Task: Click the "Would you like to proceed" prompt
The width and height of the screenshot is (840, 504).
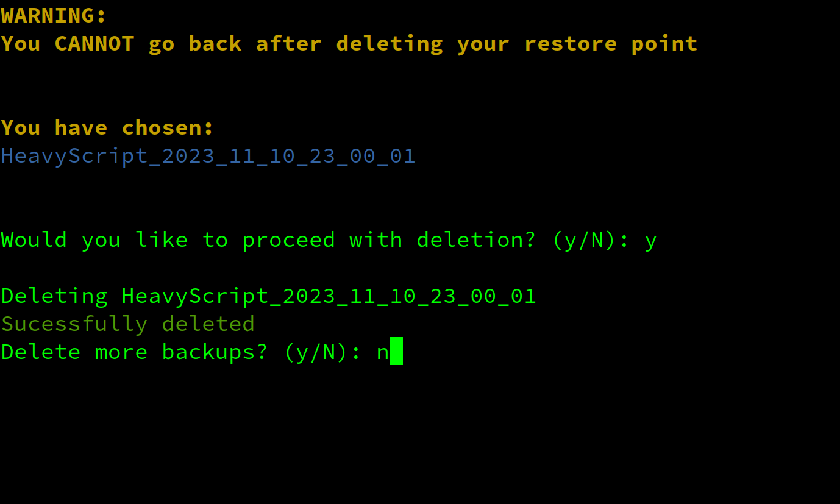Action: [x=168, y=240]
